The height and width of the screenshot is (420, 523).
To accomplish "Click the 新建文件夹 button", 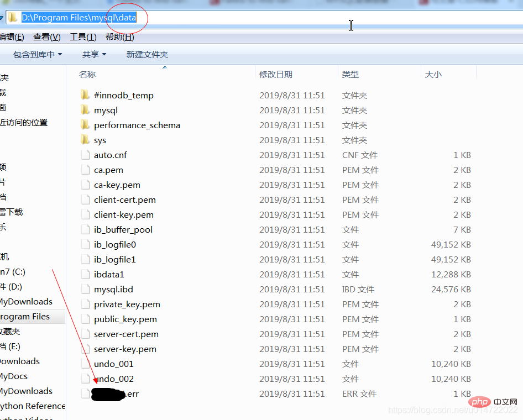I will point(147,54).
